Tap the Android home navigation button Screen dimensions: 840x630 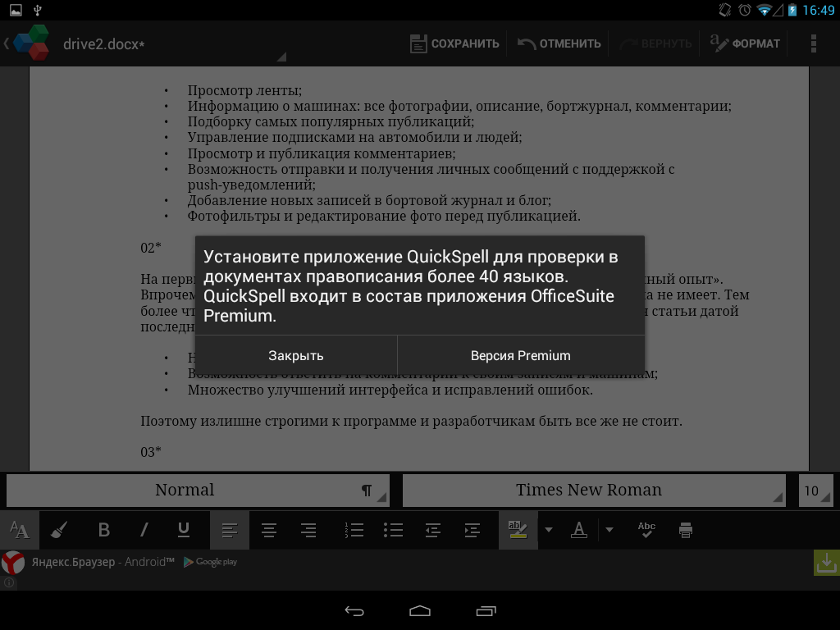pyautogui.click(x=420, y=610)
